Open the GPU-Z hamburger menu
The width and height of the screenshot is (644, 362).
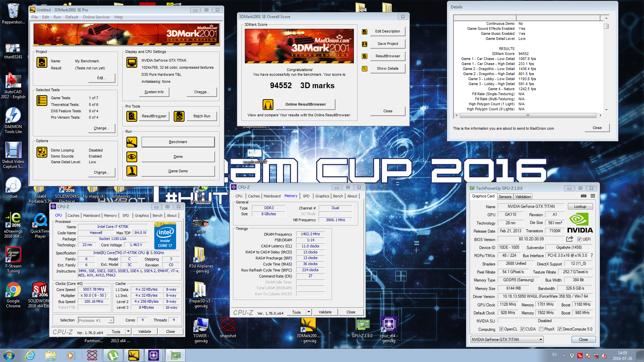click(x=593, y=196)
